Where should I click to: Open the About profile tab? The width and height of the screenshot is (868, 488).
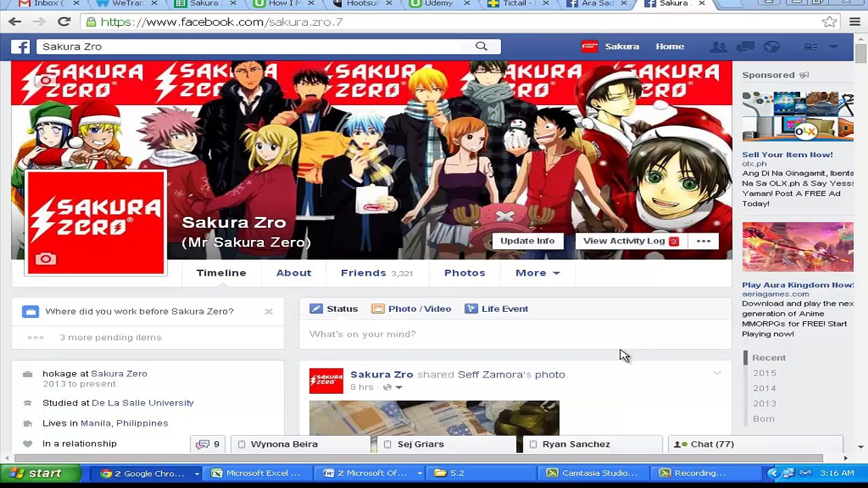tap(294, 272)
